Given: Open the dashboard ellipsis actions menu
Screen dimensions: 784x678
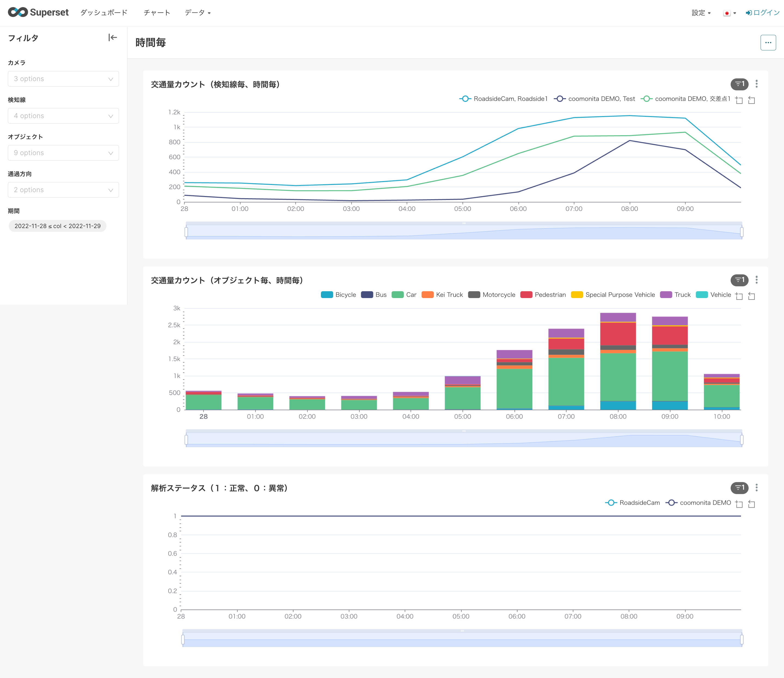Looking at the screenshot, I should pyautogui.click(x=768, y=43).
